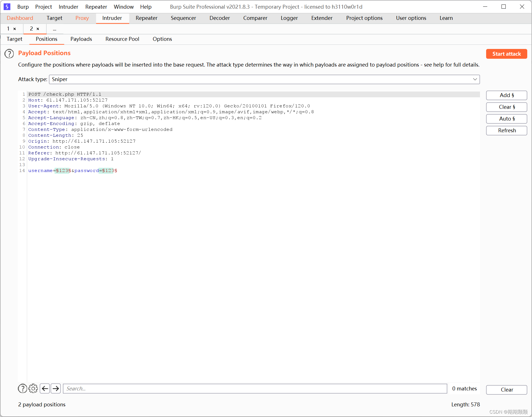Click the Burp Suite logo icon
Image resolution: width=532 pixels, height=417 pixels.
pyautogui.click(x=7, y=6)
